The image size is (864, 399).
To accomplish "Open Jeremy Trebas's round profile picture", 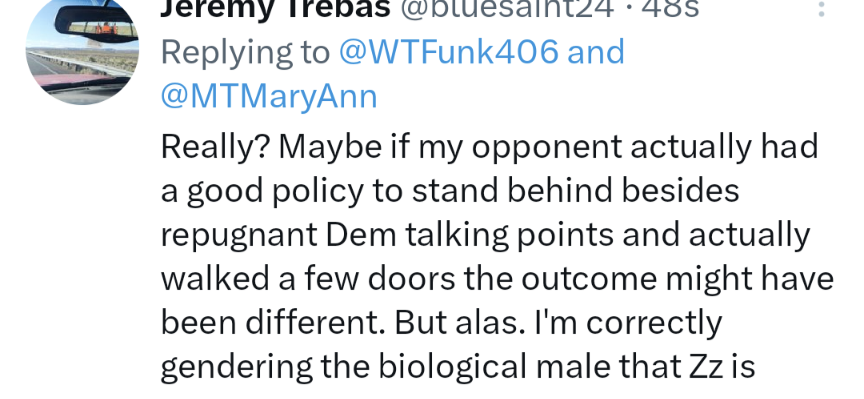I will (82, 50).
